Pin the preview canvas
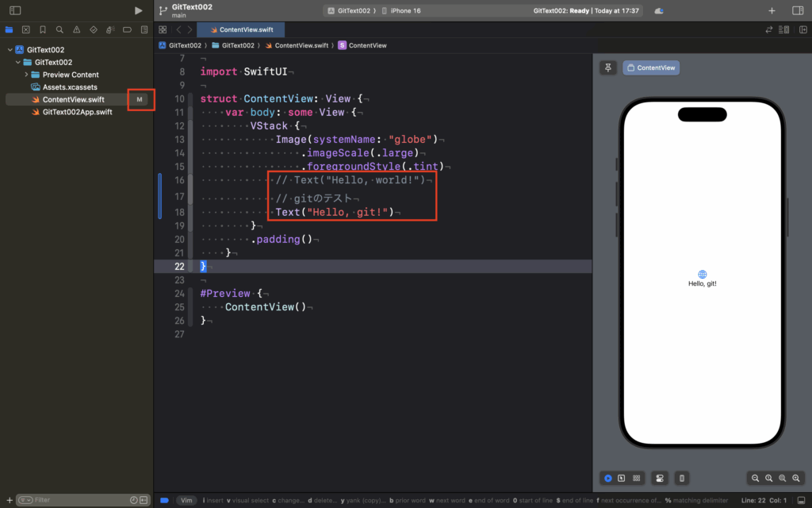This screenshot has width=812, height=508. click(608, 67)
